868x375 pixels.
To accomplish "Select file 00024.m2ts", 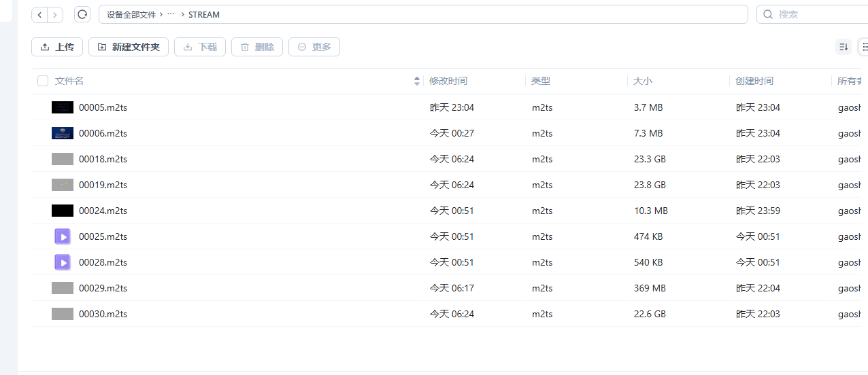I will 103,211.
